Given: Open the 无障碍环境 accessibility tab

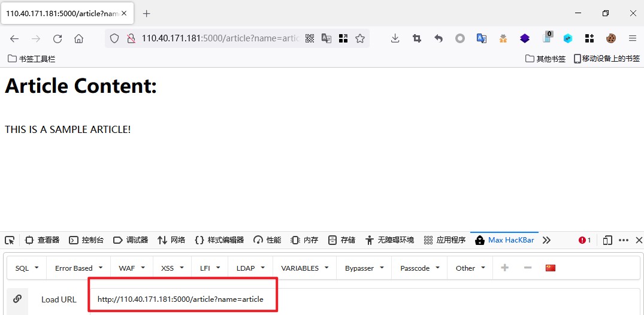Looking at the screenshot, I should 389,240.
